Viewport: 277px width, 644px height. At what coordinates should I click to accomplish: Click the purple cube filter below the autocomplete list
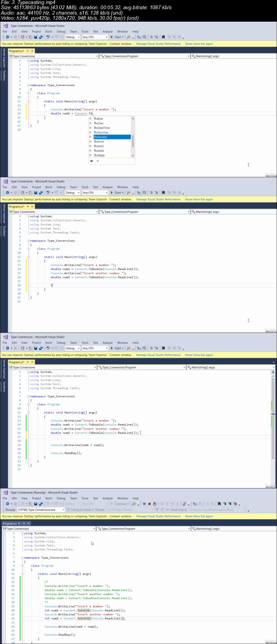point(98,161)
